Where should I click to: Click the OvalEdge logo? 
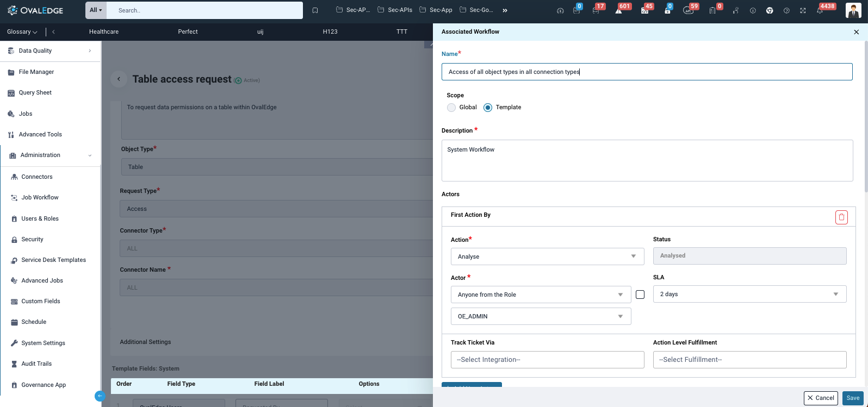click(36, 10)
